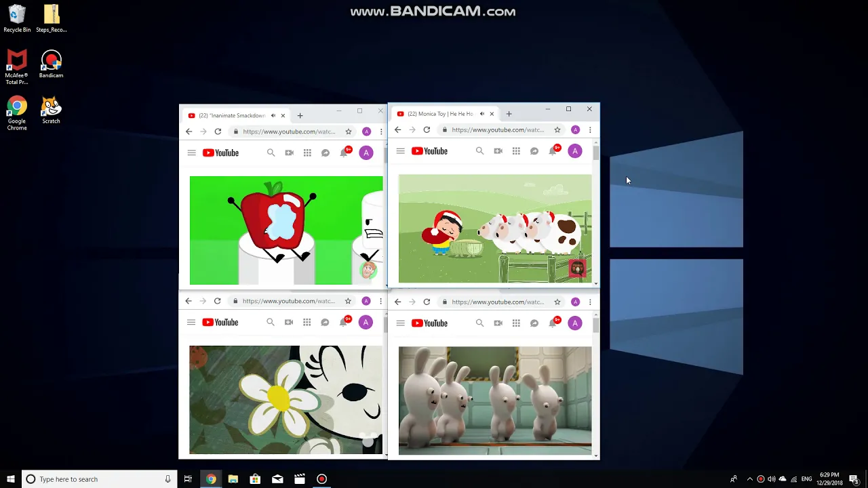Click the upload camera icon in white rabbits video window
This screenshot has height=488, width=868.
(498, 323)
